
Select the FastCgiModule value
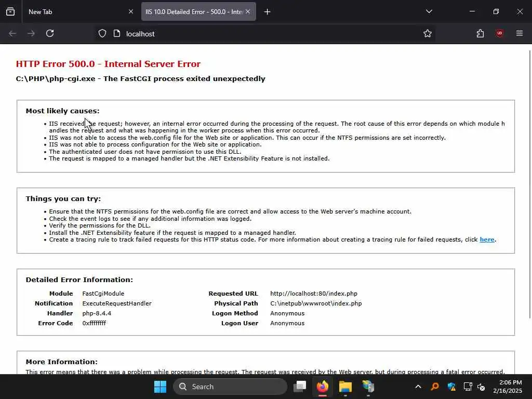[x=103, y=294]
